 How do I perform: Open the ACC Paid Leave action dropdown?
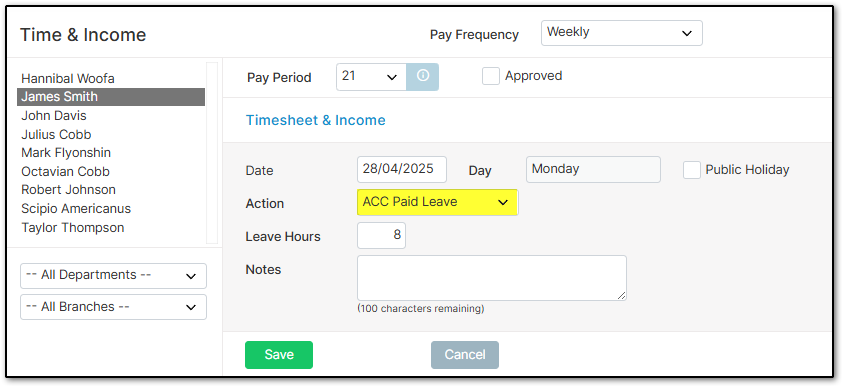(x=438, y=203)
